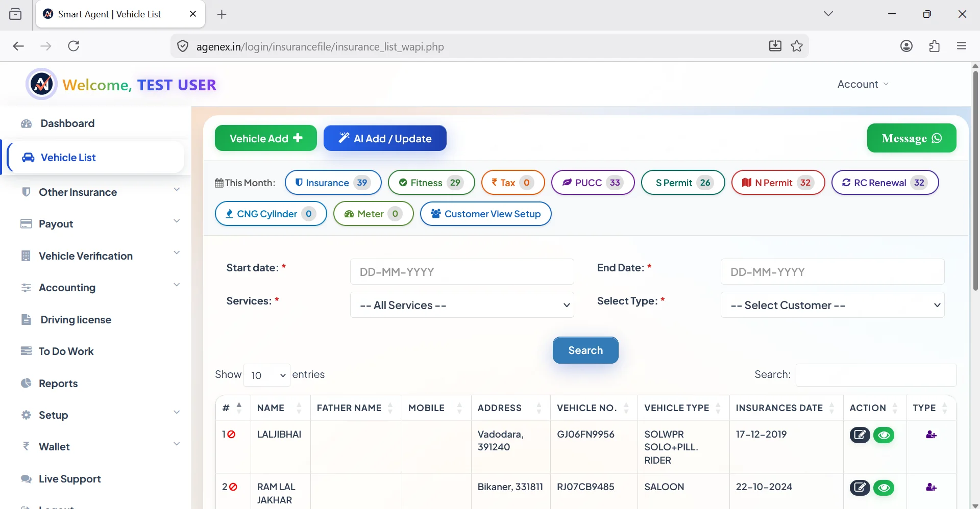
Task: Open the To Do Work page
Action: point(66,351)
